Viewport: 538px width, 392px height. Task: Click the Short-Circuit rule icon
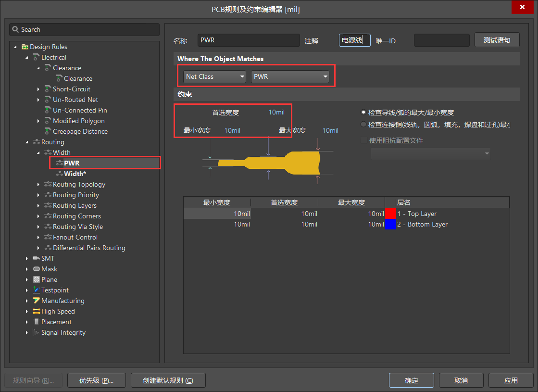(48, 89)
